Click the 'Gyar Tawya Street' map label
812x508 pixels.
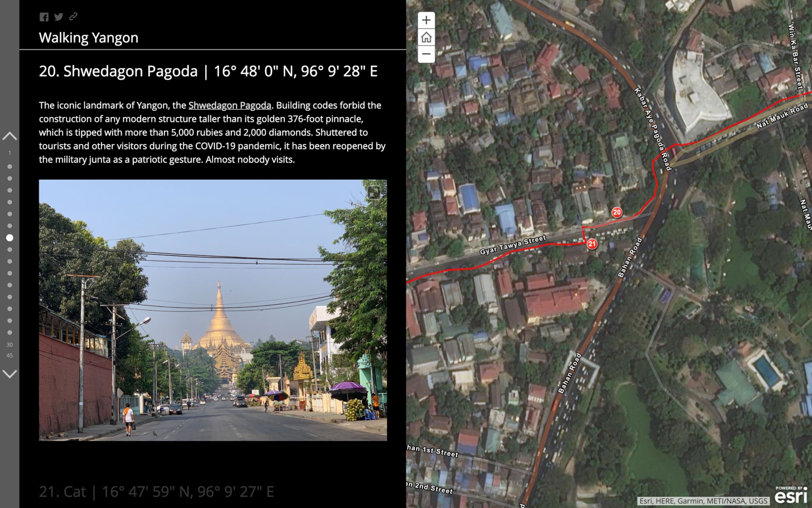coord(513,245)
